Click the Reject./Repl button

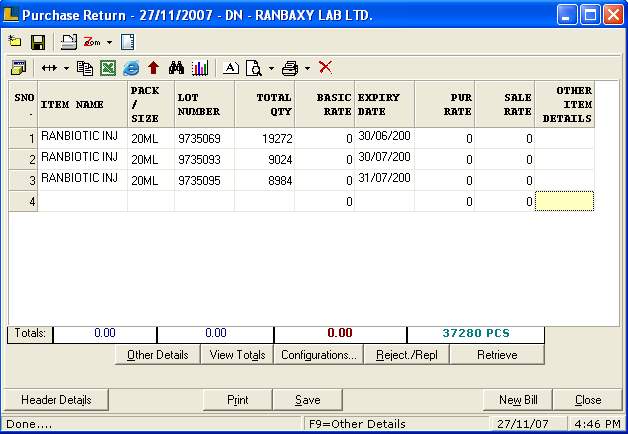pos(407,355)
